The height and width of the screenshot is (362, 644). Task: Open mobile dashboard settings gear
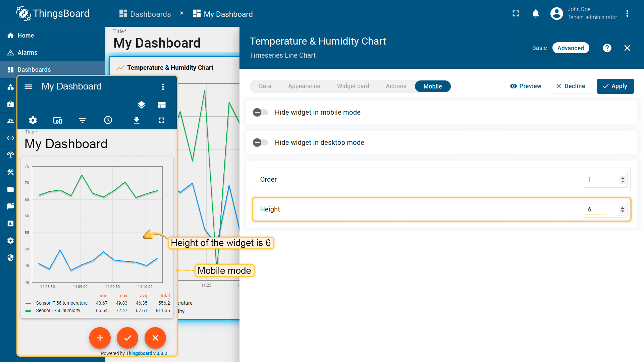[x=33, y=120]
